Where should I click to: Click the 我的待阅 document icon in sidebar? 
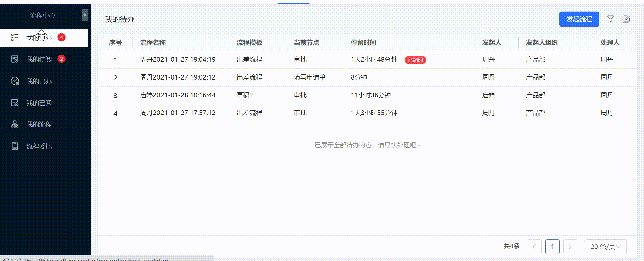point(15,59)
